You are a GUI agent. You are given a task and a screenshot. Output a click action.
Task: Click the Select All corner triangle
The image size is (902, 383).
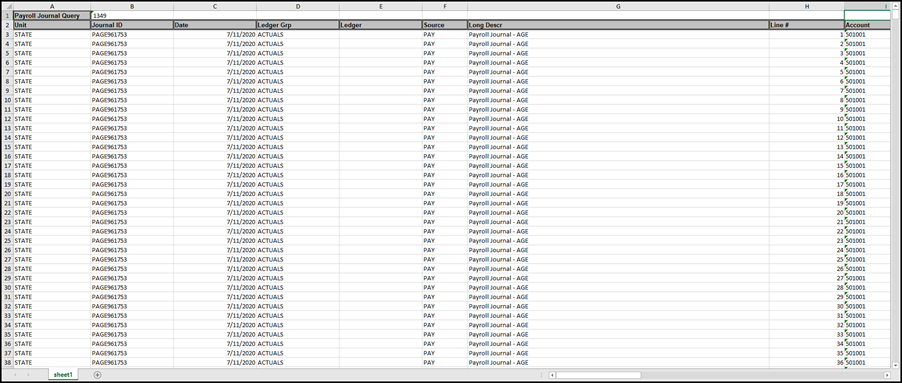coord(8,6)
